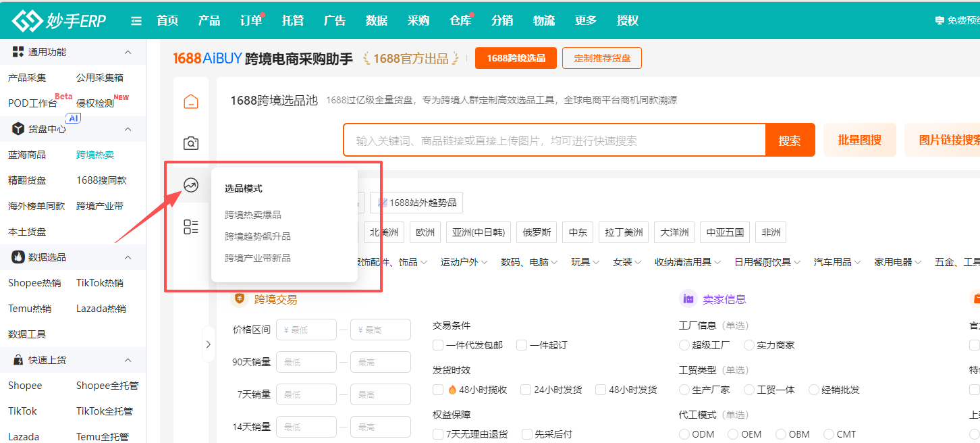Open the TikTok热销 sidebar link
Viewport: 980px width, 443px height.
tap(100, 283)
